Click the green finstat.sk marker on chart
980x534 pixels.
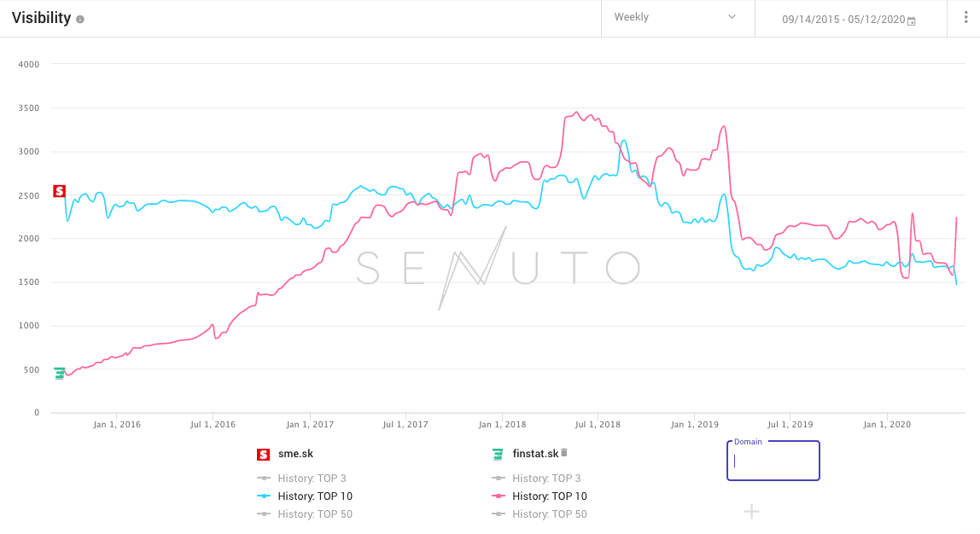point(59,373)
